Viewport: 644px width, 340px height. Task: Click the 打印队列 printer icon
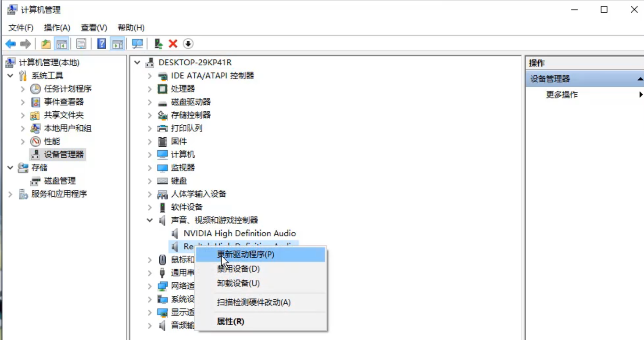tap(163, 128)
